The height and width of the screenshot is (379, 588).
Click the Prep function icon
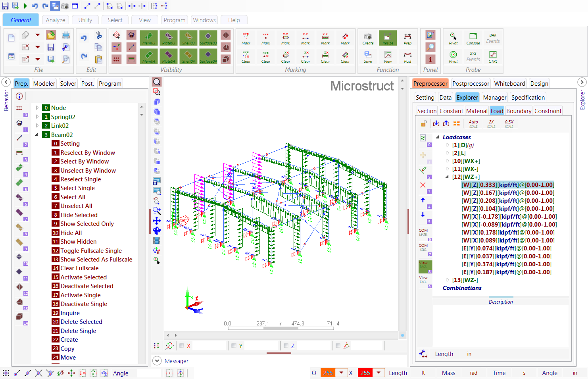pyautogui.click(x=407, y=38)
